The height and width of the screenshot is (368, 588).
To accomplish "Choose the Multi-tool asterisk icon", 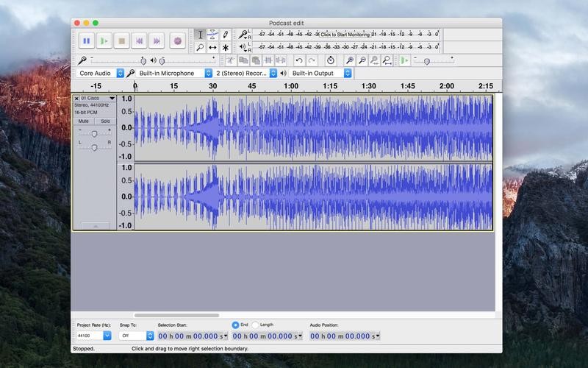I will pos(226,48).
